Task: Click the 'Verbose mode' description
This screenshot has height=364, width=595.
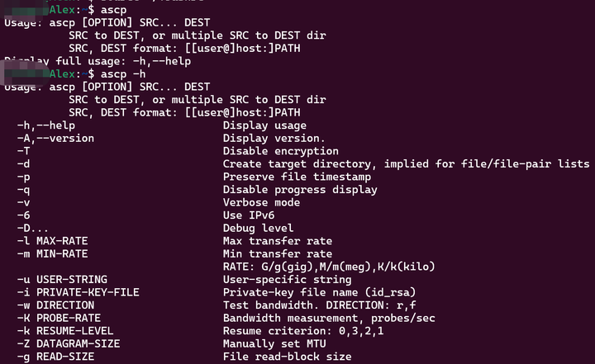Action: pos(261,202)
